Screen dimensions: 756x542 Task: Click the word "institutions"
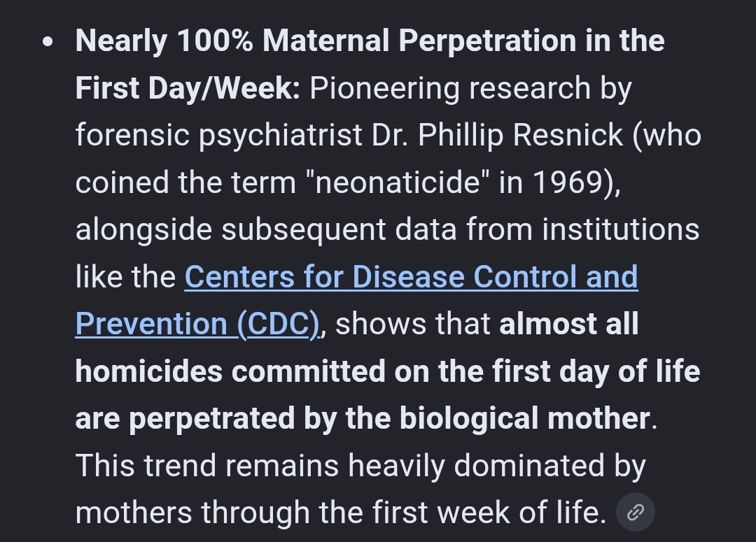coord(620,229)
